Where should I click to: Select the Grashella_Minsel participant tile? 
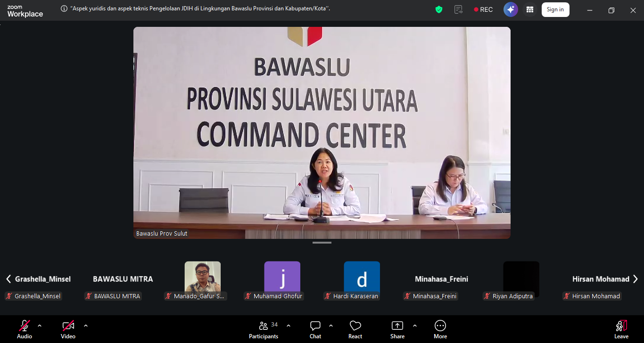[x=43, y=279]
